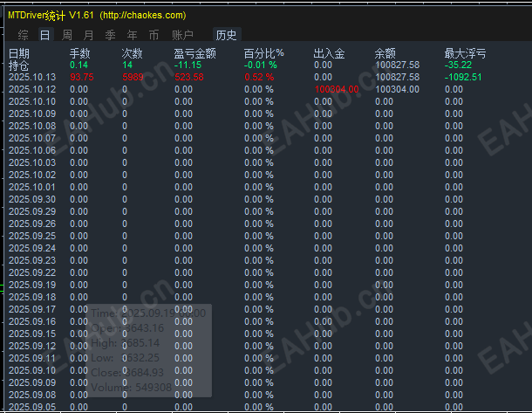
Task: Select the 2025.10.12 date row
Action: pos(32,89)
